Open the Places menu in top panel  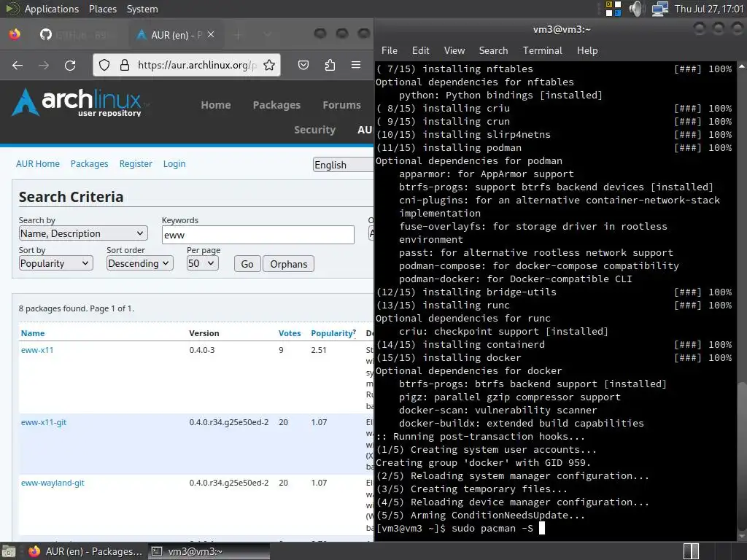[x=103, y=9]
